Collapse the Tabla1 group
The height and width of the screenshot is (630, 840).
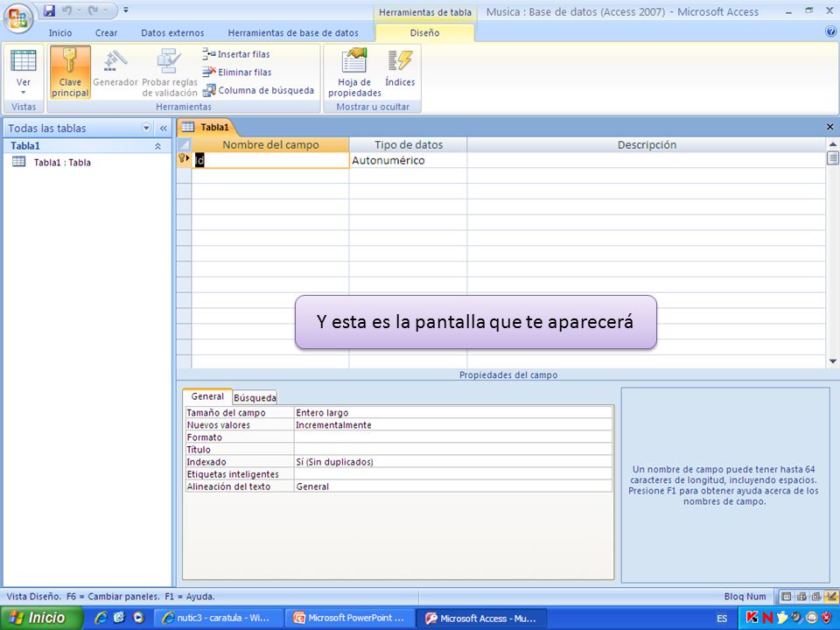point(157,146)
